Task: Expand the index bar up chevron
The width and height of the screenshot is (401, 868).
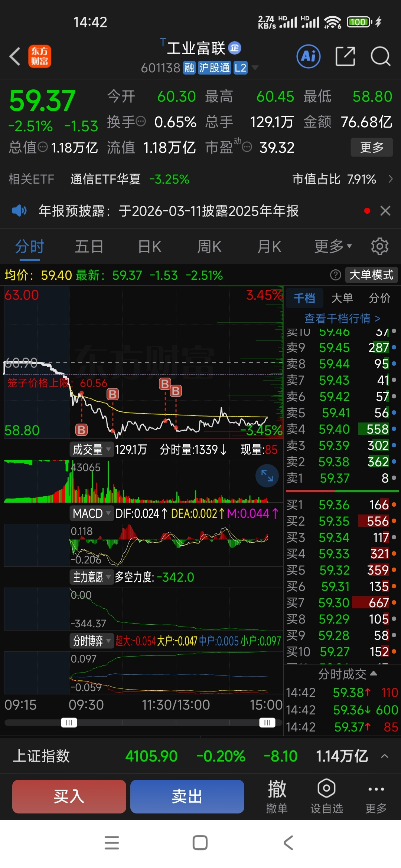Action: 385,756
